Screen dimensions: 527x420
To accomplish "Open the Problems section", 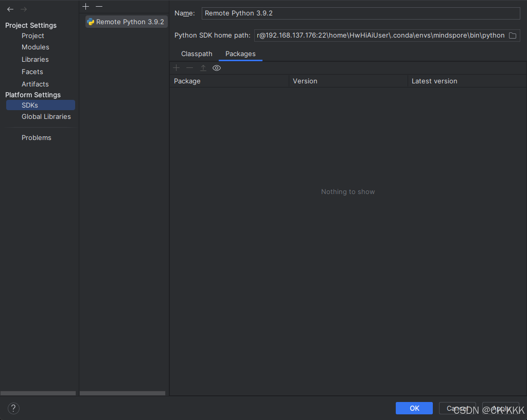I will tap(37, 138).
